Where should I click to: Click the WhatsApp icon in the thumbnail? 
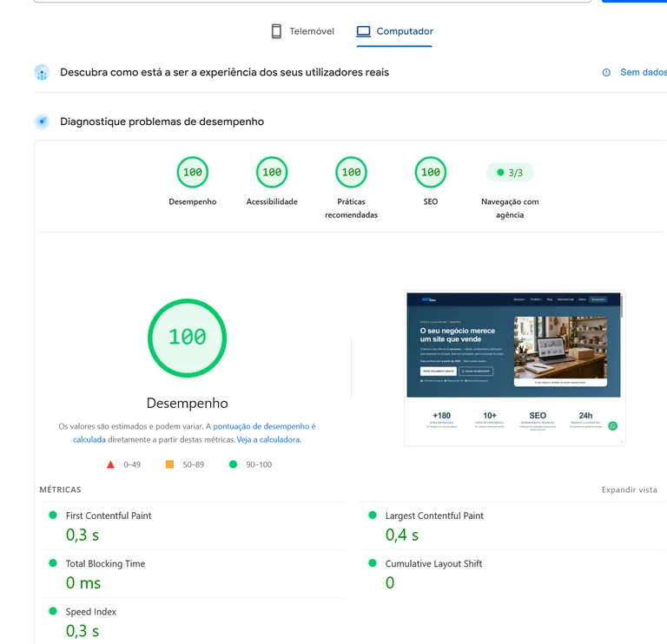[612, 426]
